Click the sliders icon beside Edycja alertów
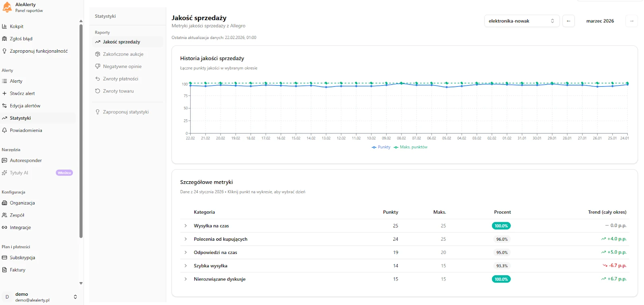The image size is (644, 305). [x=4, y=106]
